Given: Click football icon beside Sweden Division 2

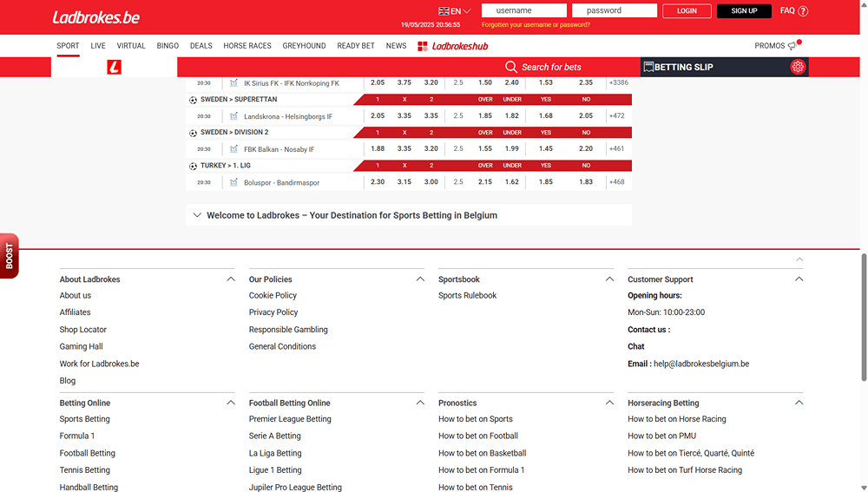Looking at the screenshot, I should tap(193, 133).
